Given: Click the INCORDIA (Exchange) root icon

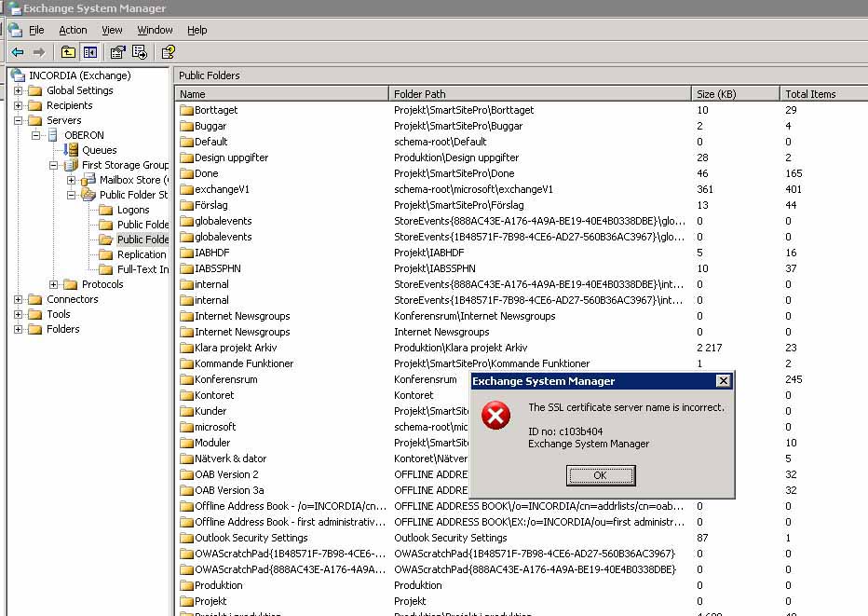Looking at the screenshot, I should [19, 75].
